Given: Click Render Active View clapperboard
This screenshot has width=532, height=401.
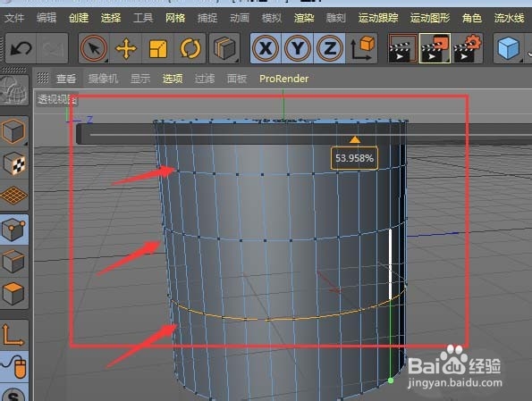Looking at the screenshot, I should point(402,48).
